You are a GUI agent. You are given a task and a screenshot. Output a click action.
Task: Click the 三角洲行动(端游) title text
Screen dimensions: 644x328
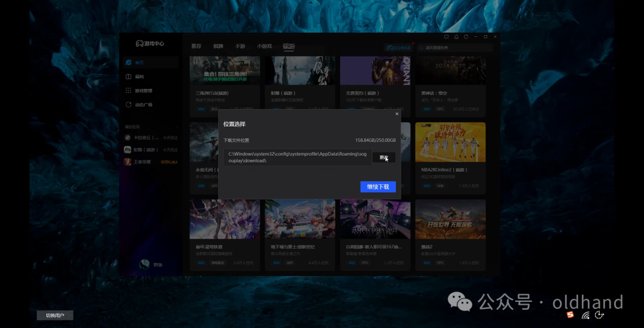(212, 93)
